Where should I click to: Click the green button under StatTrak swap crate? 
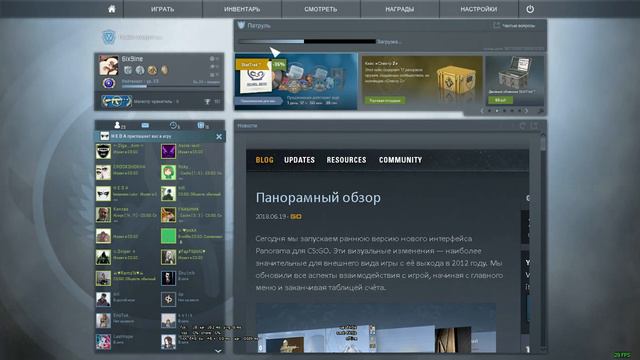click(x=500, y=100)
